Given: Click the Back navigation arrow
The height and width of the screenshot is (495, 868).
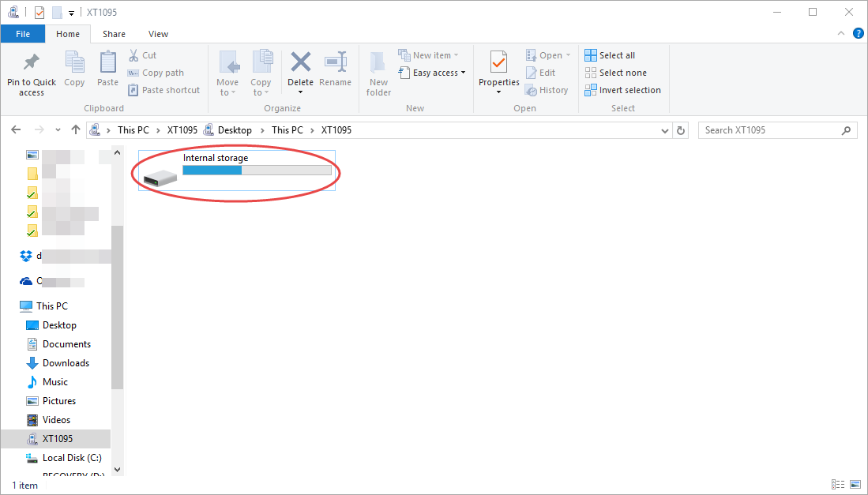Looking at the screenshot, I should tap(16, 130).
